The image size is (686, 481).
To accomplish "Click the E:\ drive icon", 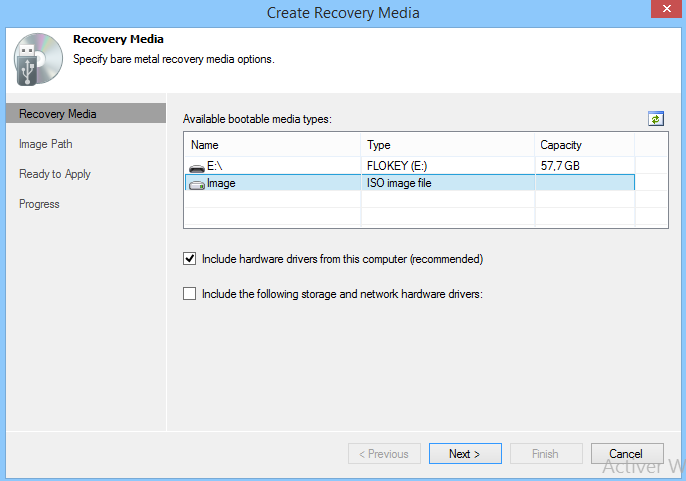I will pos(197,168).
